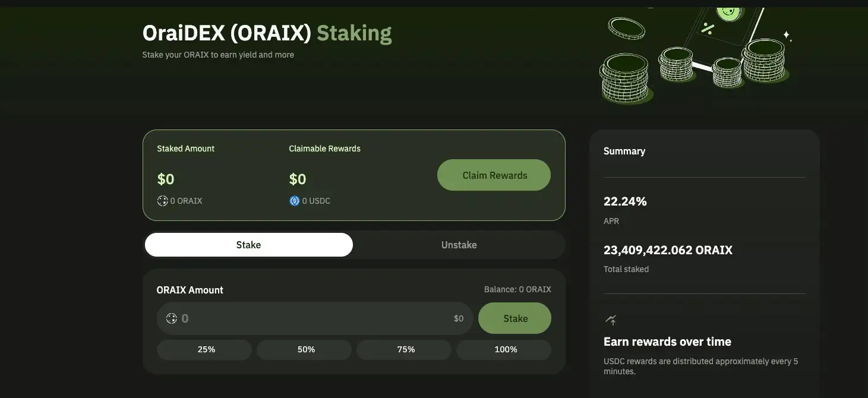Select the 25% amount preset
This screenshot has height=398, width=868.
[206, 349]
